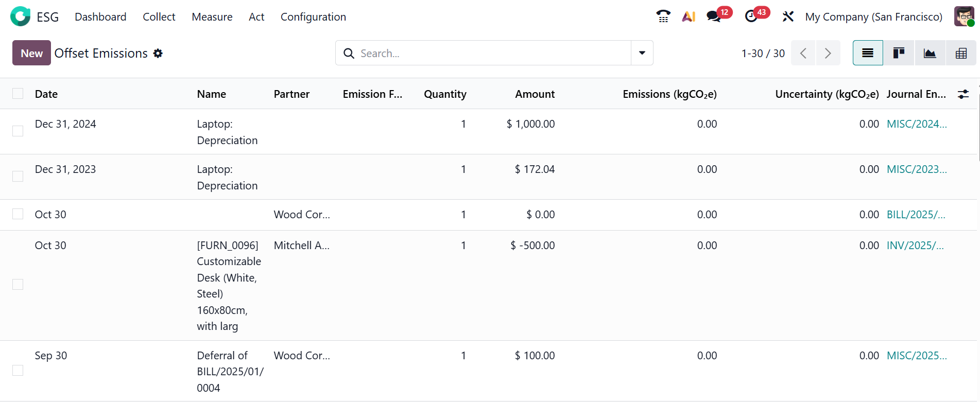
Task: Switch to graph view
Action: (x=930, y=53)
